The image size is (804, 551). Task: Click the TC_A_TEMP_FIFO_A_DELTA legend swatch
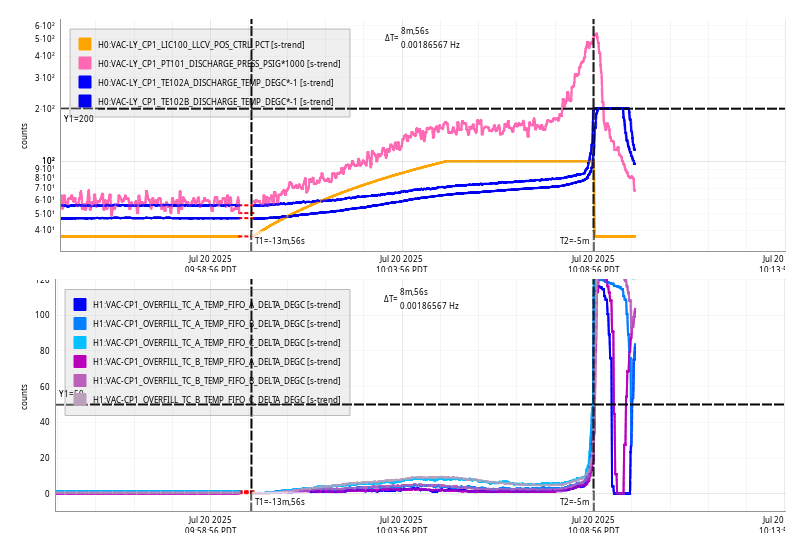click(80, 304)
